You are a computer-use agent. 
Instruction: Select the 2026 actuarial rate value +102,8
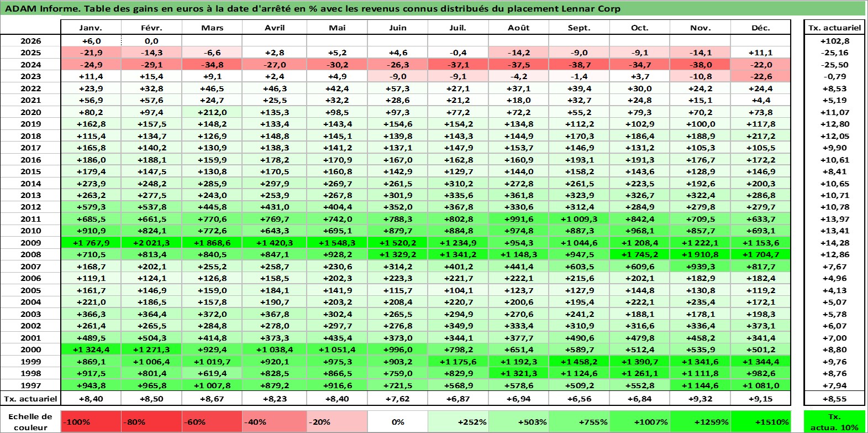(834, 41)
